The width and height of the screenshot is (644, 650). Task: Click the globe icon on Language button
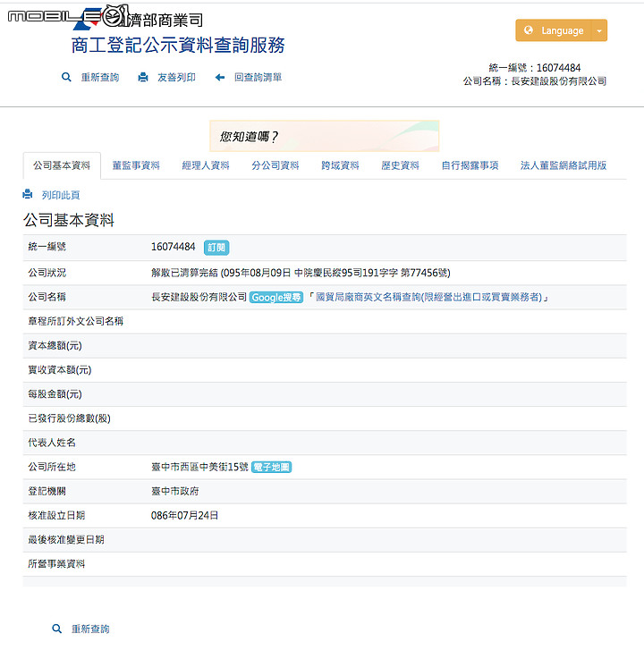click(x=529, y=30)
